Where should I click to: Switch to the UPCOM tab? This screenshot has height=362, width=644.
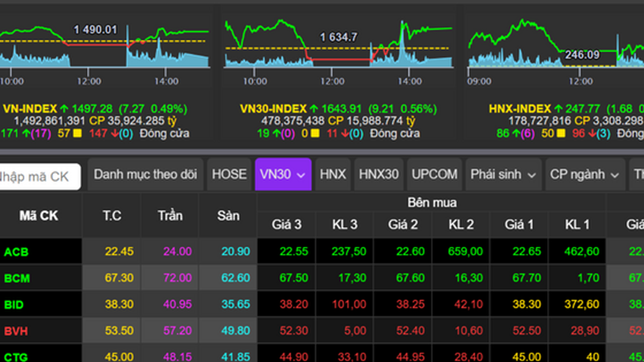tap(435, 174)
